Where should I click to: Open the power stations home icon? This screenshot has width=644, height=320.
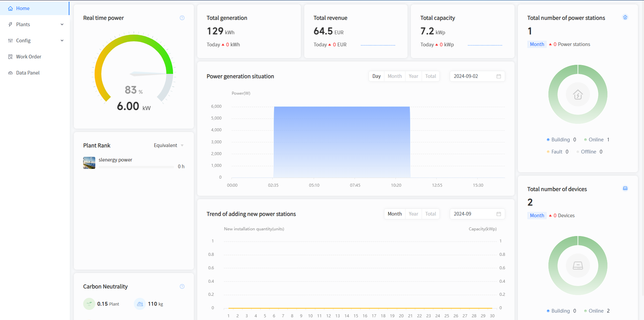click(x=625, y=17)
